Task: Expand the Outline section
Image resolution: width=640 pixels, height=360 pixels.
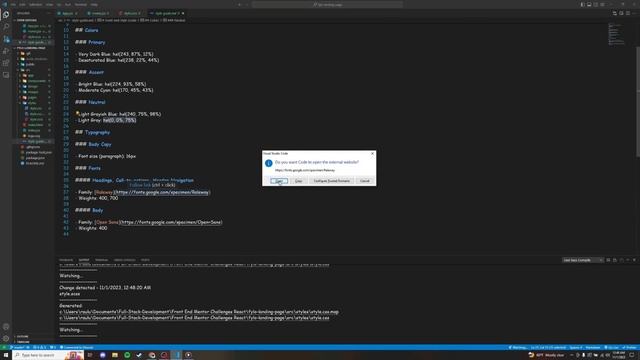Action: [x=22, y=337]
